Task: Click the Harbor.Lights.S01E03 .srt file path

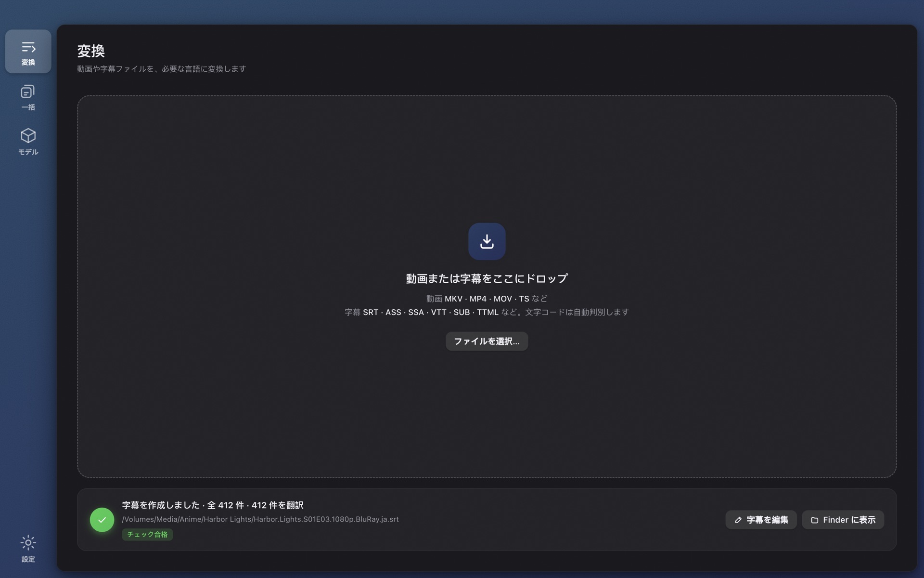Action: tap(260, 519)
